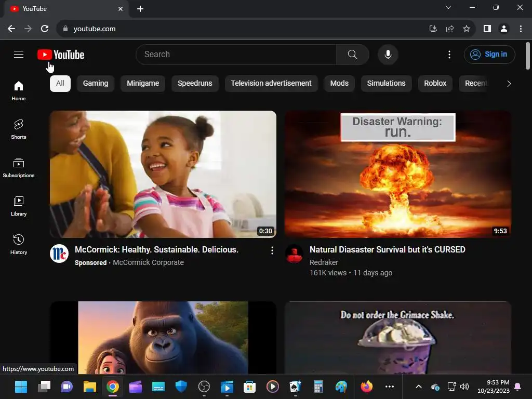Viewport: 532px width, 399px height.
Task: Click McCormick Corporate advertiser name
Action: [x=148, y=262]
